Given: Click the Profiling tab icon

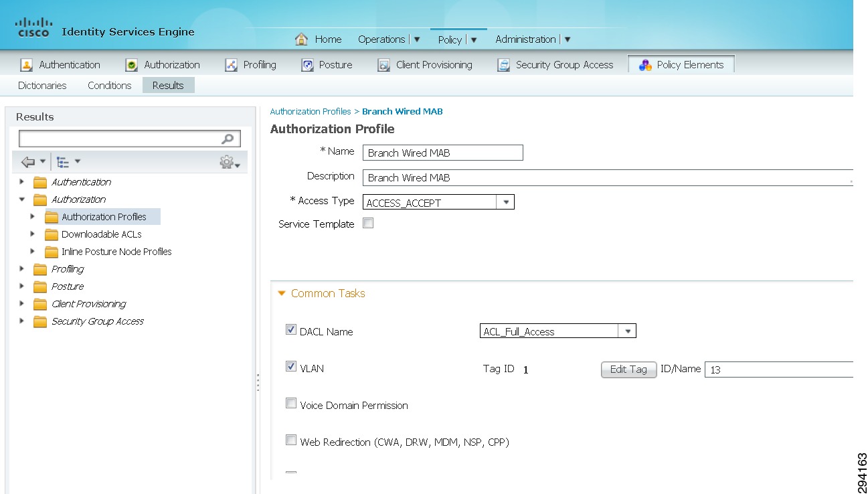Looking at the screenshot, I should (x=231, y=65).
